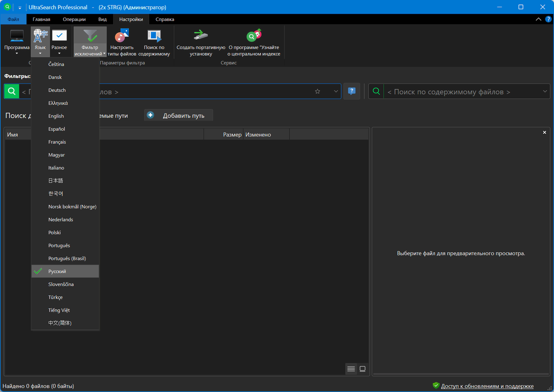Open Настроить типы файлов
This screenshot has height=392, width=554.
click(122, 42)
